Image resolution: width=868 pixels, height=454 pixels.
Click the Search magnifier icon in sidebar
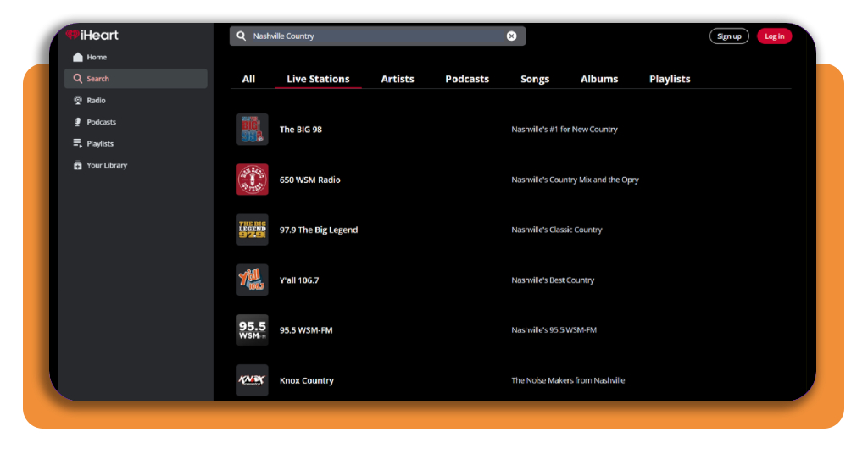coord(77,79)
